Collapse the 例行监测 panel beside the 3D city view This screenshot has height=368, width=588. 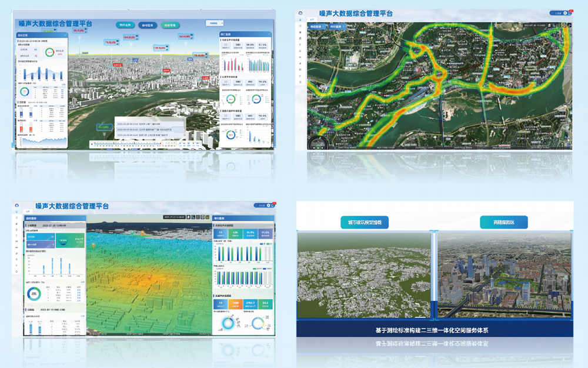[270, 35]
